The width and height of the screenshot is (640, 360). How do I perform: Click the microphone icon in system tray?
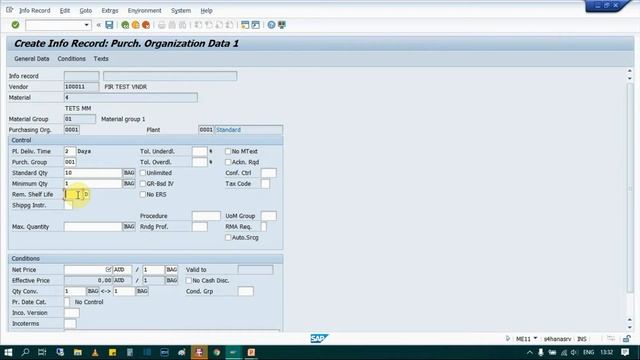click(x=540, y=352)
